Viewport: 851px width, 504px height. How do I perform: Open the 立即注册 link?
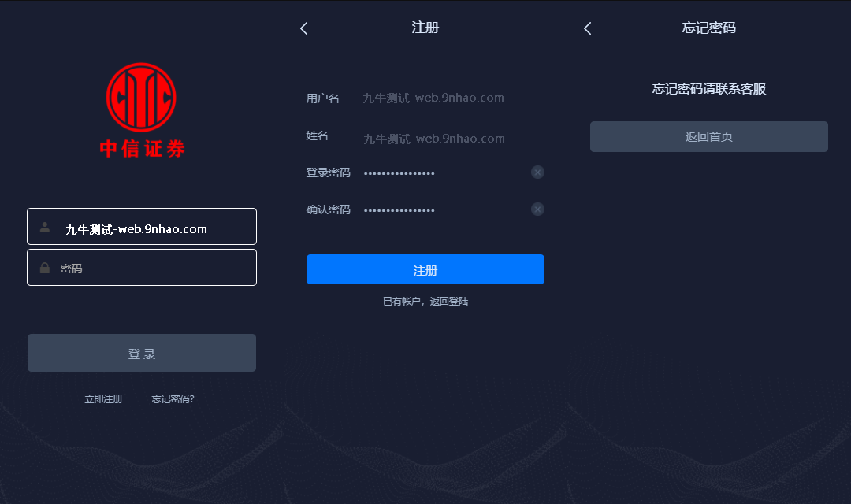[103, 399]
